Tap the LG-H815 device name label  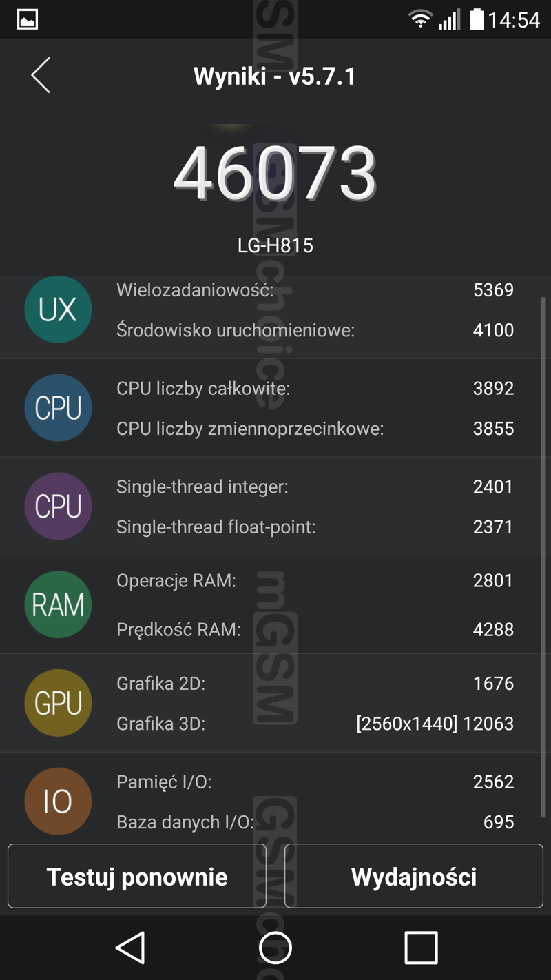(275, 245)
